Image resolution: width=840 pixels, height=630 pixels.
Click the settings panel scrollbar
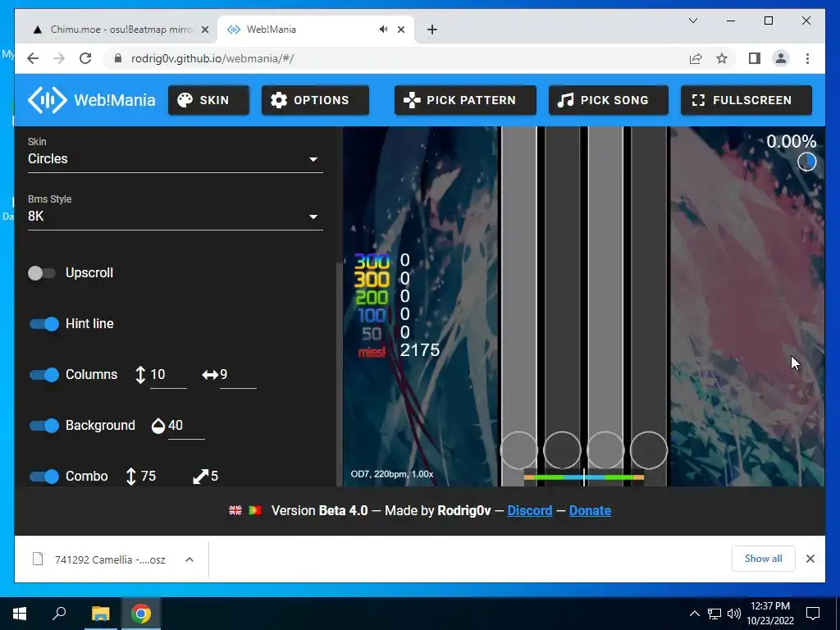(339, 375)
